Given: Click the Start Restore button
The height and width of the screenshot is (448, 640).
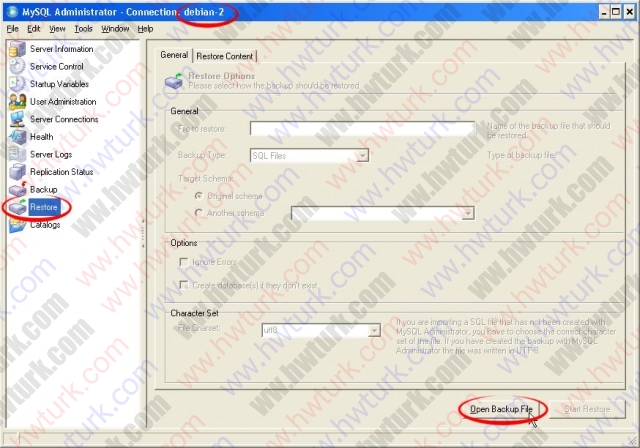Looking at the screenshot, I should (587, 409).
